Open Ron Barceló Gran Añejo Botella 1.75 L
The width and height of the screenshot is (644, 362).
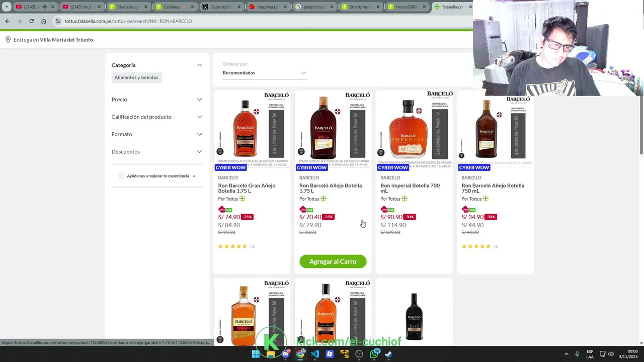click(x=247, y=188)
